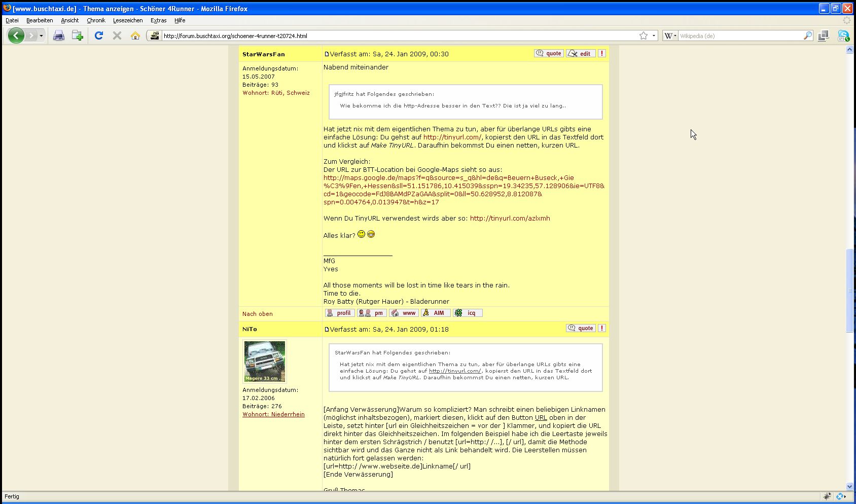Click the Home toolbar icon
The width and height of the screenshot is (856, 504).
point(135,35)
